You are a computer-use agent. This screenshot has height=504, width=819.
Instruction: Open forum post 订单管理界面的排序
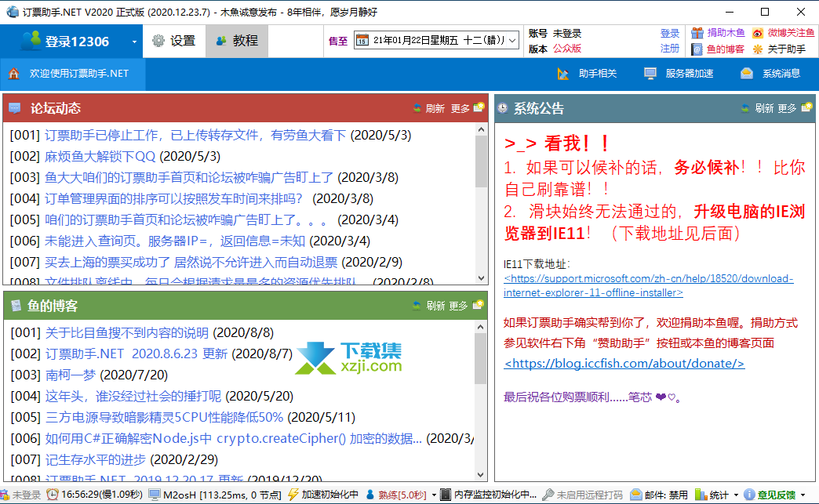(173, 199)
